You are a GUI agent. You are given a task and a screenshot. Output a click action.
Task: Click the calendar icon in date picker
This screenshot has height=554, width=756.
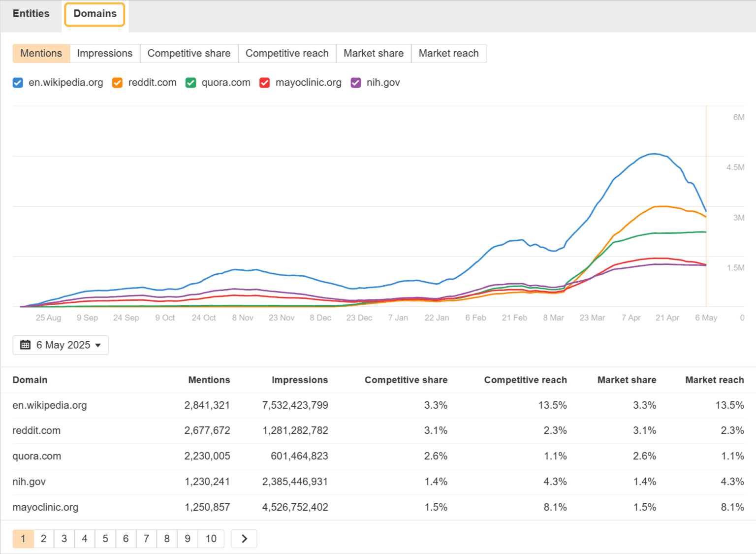pos(25,345)
